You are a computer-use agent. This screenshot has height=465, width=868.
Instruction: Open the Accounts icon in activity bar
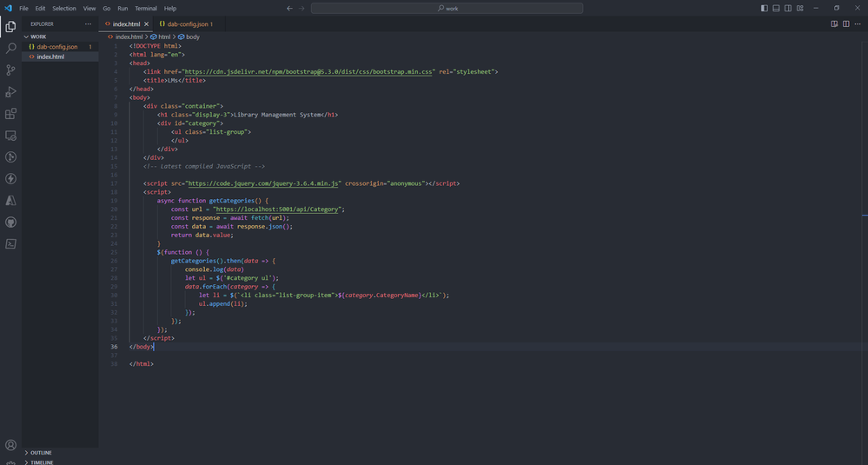(x=10, y=445)
